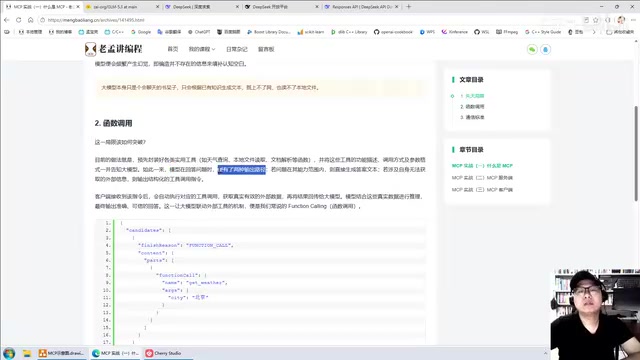Click the blue QQ icon in the header
This screenshot has height=360, width=640.
click(x=546, y=49)
